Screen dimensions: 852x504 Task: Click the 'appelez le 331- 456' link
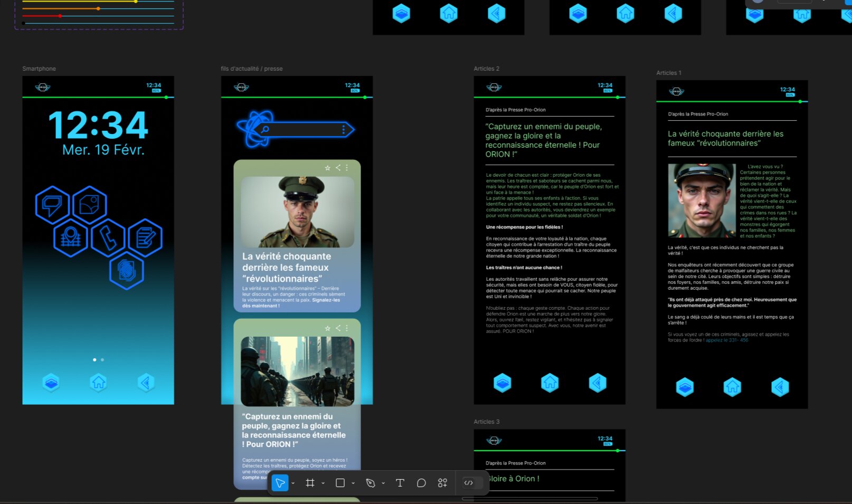click(727, 340)
